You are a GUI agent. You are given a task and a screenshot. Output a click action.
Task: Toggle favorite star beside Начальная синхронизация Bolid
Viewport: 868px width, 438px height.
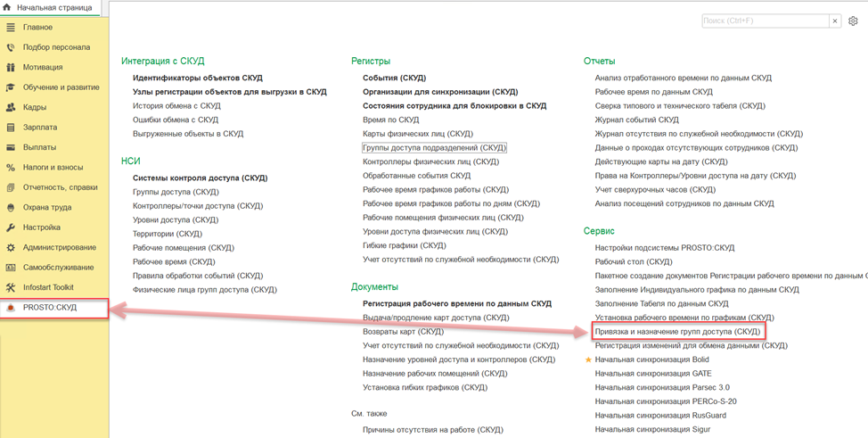tap(588, 359)
